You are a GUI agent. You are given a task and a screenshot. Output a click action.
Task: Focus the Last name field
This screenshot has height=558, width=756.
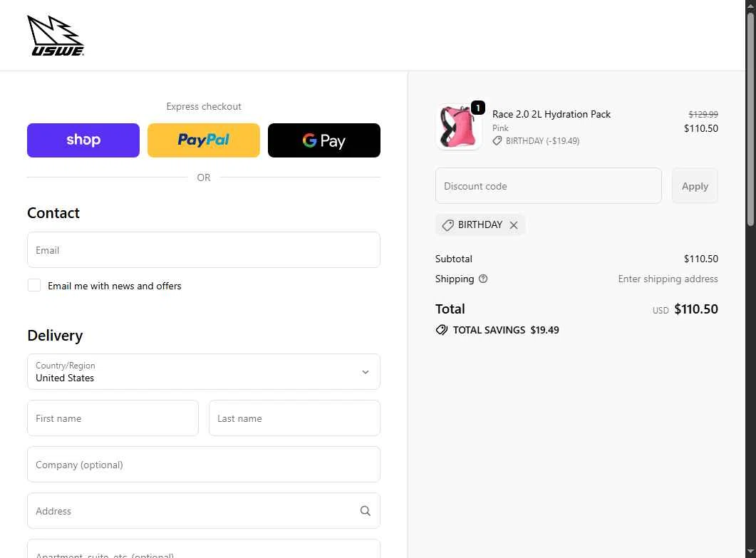294,418
